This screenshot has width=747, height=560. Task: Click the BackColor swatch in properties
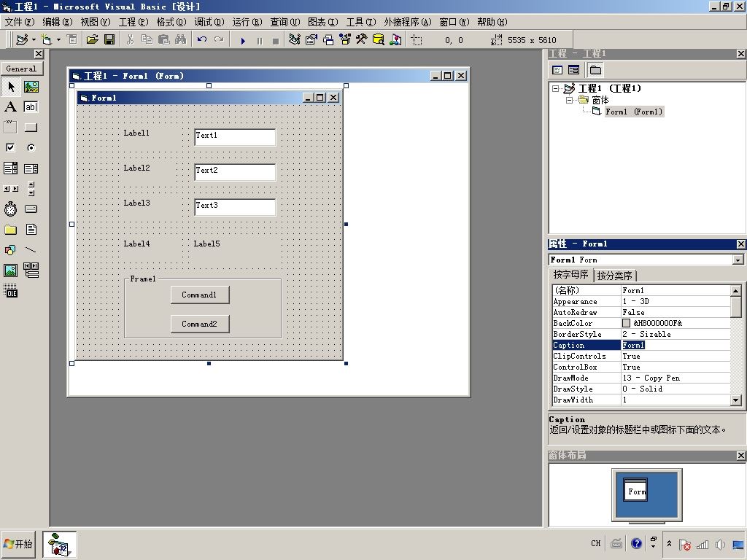(627, 323)
